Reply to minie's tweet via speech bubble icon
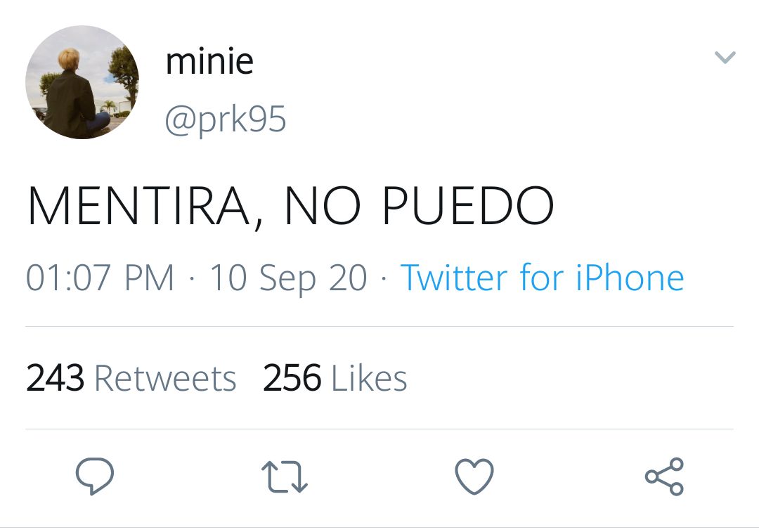Image resolution: width=759 pixels, height=532 pixels. point(95,476)
